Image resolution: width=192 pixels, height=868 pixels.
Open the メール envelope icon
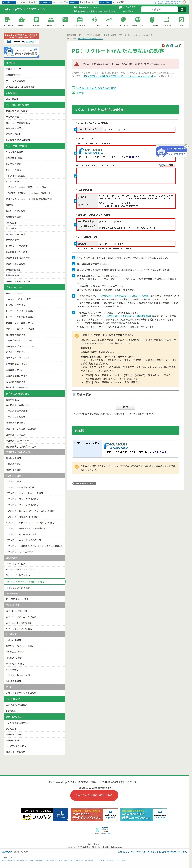[x=65, y=21]
